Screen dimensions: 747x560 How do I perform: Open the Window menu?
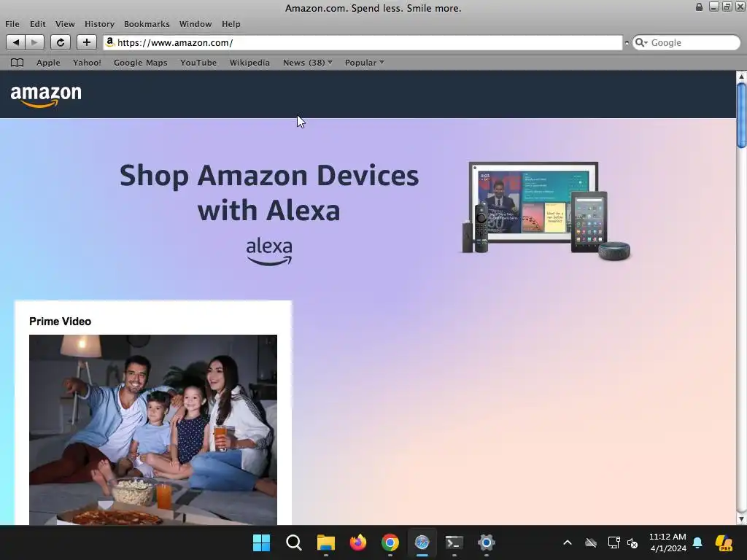196,24
